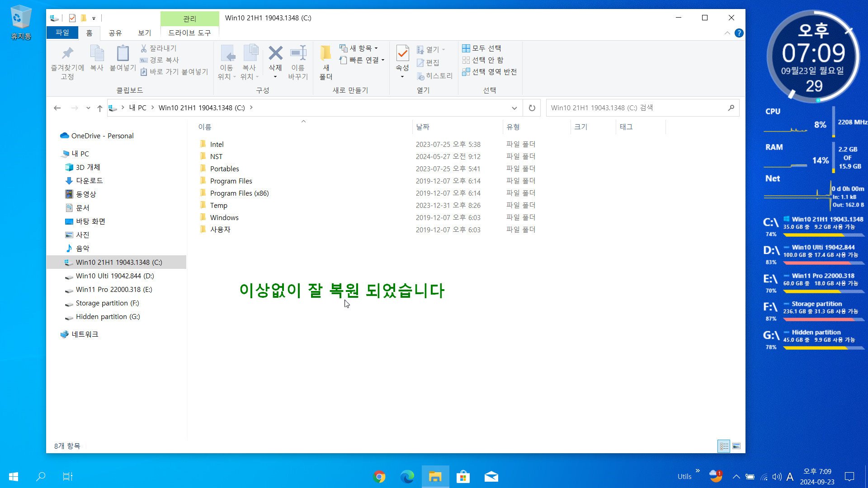Open Properties (속성) icon
Viewport: 868px width, 488px height.
[x=402, y=53]
